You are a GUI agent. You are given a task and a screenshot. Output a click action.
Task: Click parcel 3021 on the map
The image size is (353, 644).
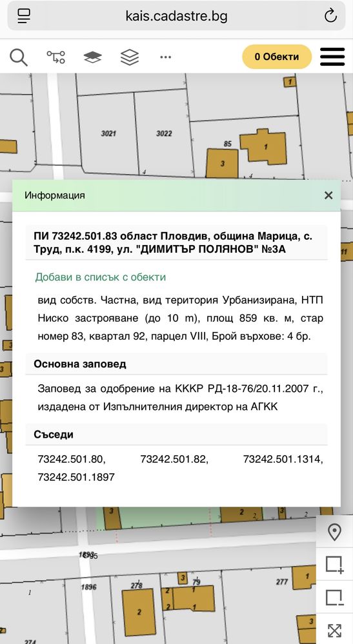108,133
